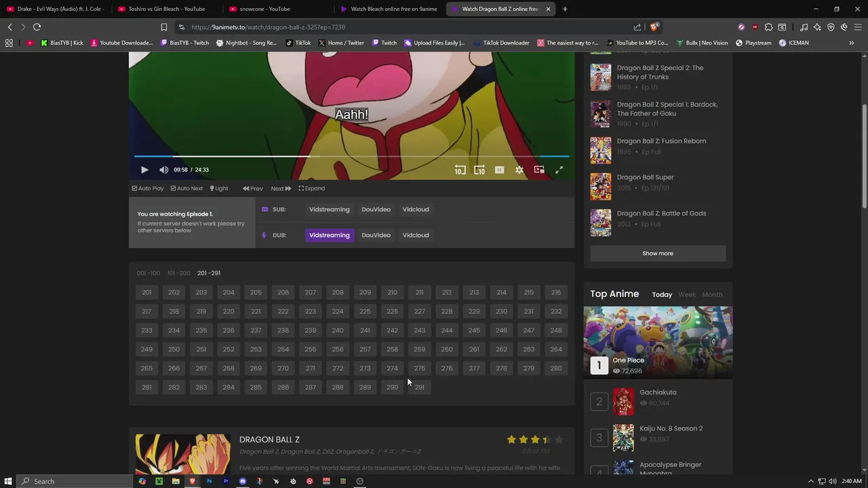Go back in browser history
Viewport: 868px width, 488px height.
9,27
